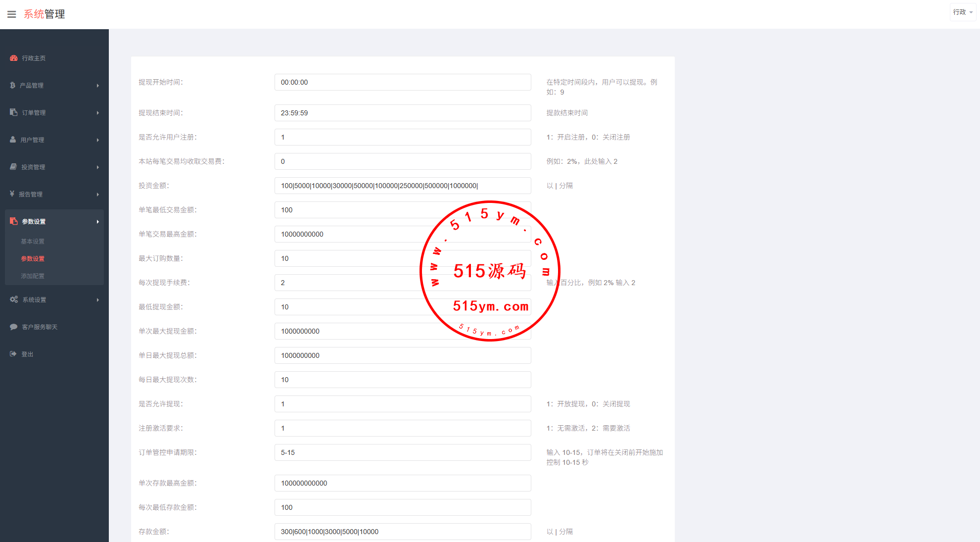Click the 投资管理 book icon
Viewport: 980px width, 542px height.
pos(14,167)
